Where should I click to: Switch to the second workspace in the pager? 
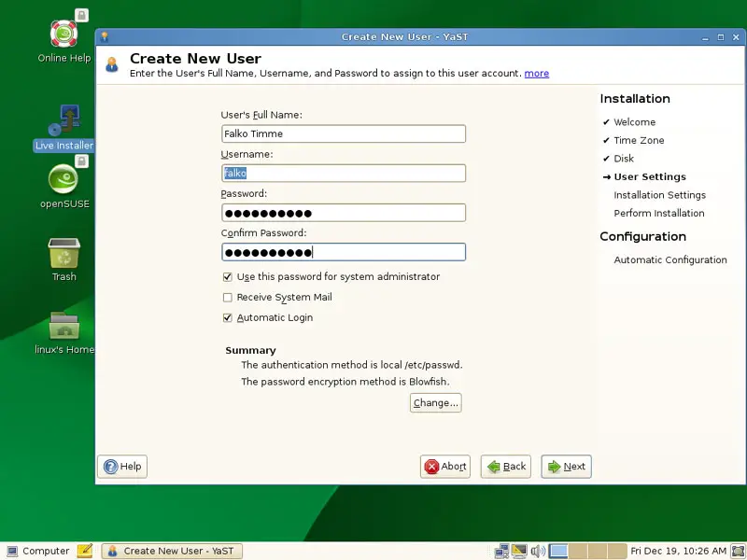point(578,551)
